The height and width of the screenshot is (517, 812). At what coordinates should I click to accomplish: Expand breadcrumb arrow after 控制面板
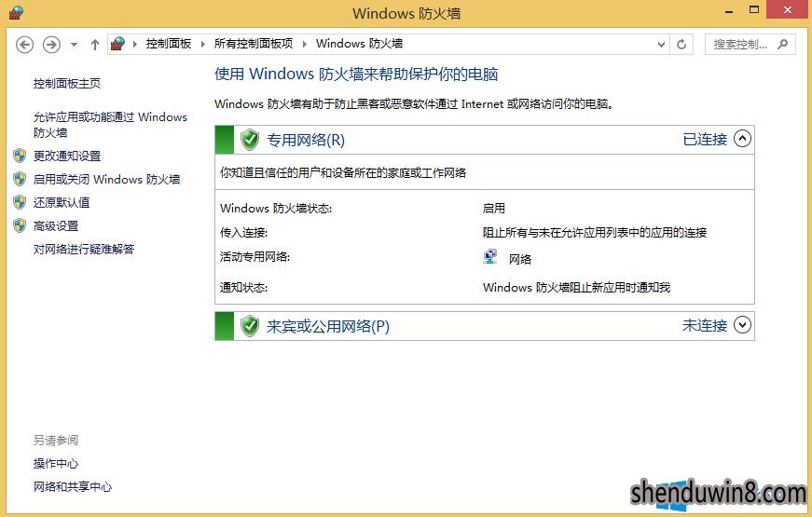coord(203,44)
